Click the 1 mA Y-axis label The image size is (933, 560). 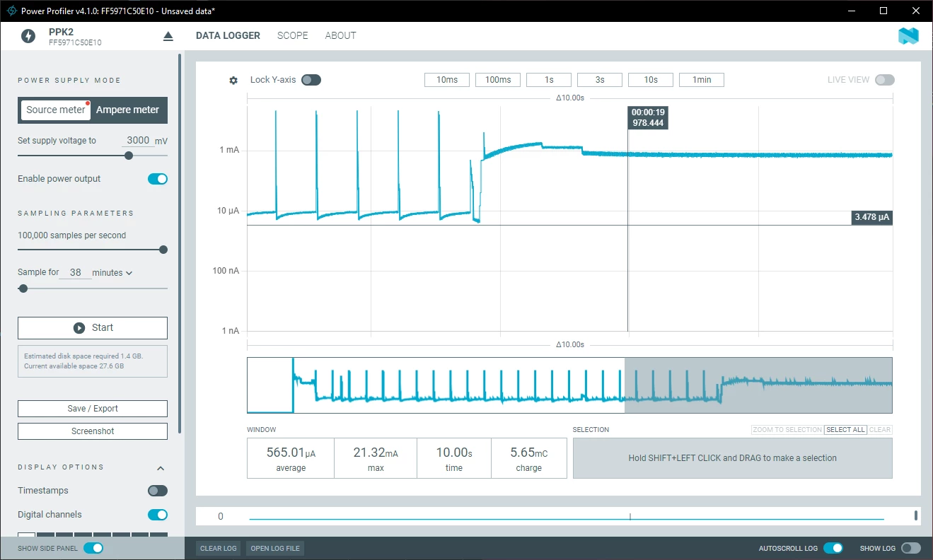tap(230, 150)
